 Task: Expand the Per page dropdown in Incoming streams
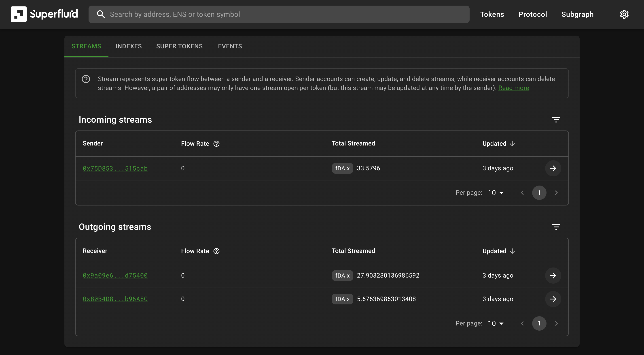click(x=496, y=193)
